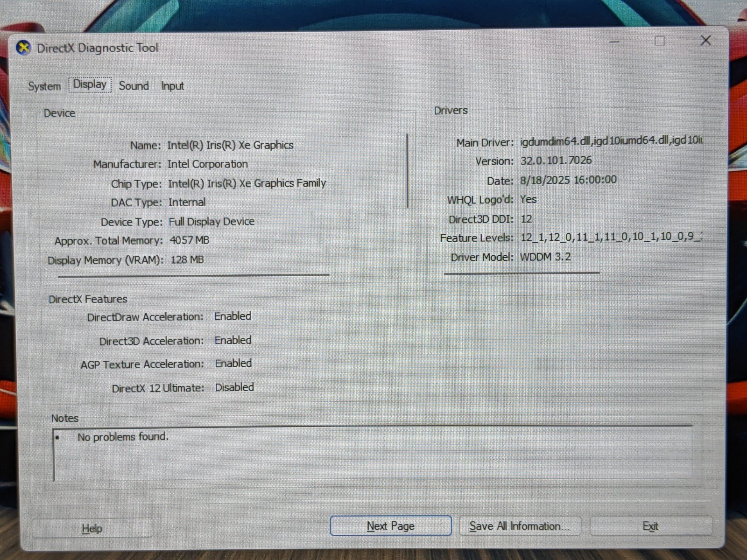Viewport: 747px width, 560px height.
Task: Click the Exit button
Action: click(x=651, y=526)
